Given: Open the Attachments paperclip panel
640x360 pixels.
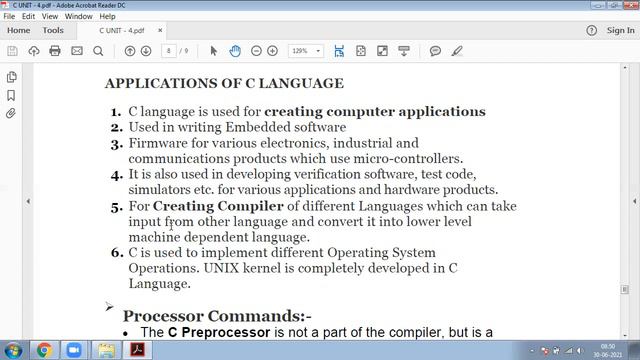Looking at the screenshot, I should click(x=11, y=113).
